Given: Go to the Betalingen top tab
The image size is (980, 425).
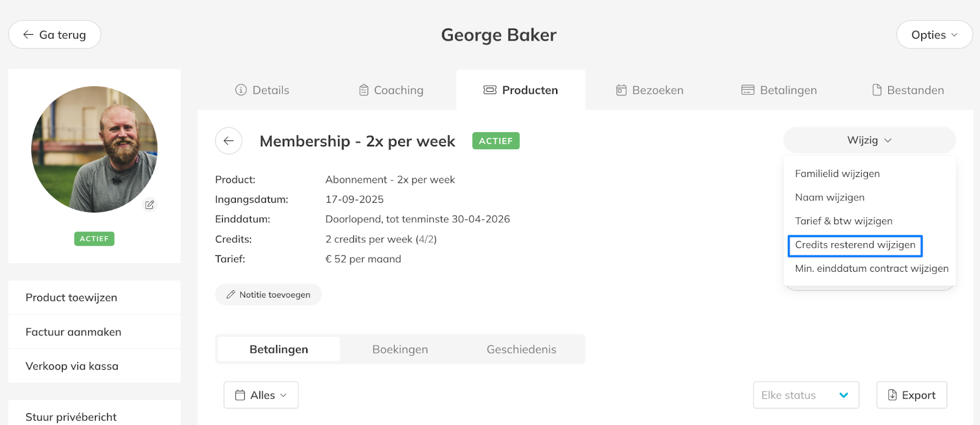Looking at the screenshot, I should click(x=779, y=90).
